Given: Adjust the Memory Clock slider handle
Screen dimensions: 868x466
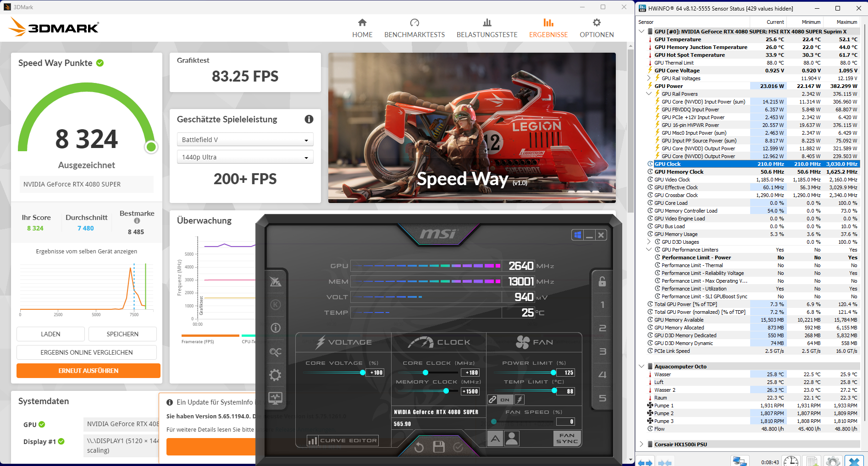Looking at the screenshot, I should (446, 391).
